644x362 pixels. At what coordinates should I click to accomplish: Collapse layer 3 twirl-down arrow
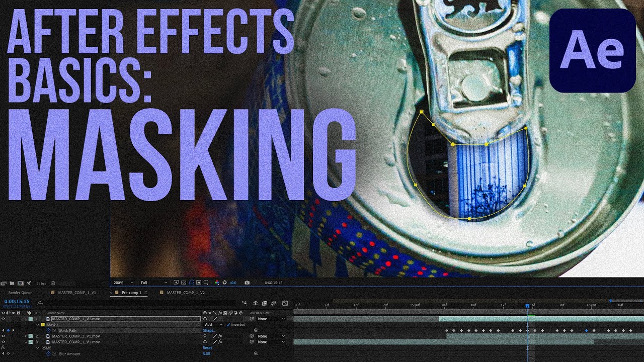coord(26,342)
